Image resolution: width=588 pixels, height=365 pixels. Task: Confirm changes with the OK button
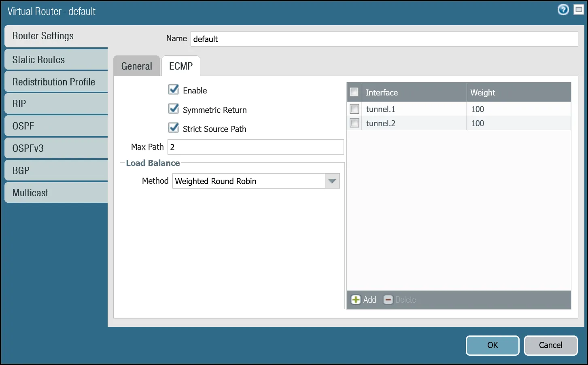492,345
